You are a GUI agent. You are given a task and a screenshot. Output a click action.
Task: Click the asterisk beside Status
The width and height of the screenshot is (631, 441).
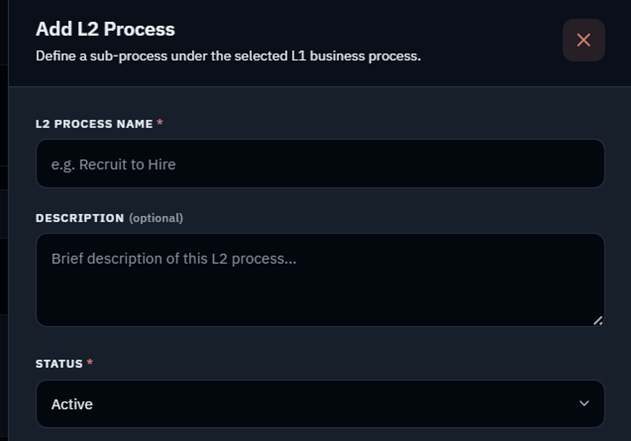pyautogui.click(x=90, y=362)
